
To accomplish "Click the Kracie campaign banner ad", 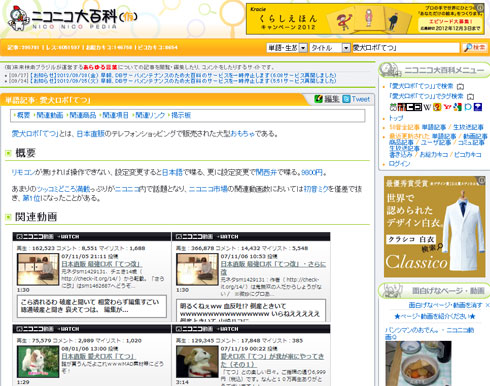I will [365, 19].
